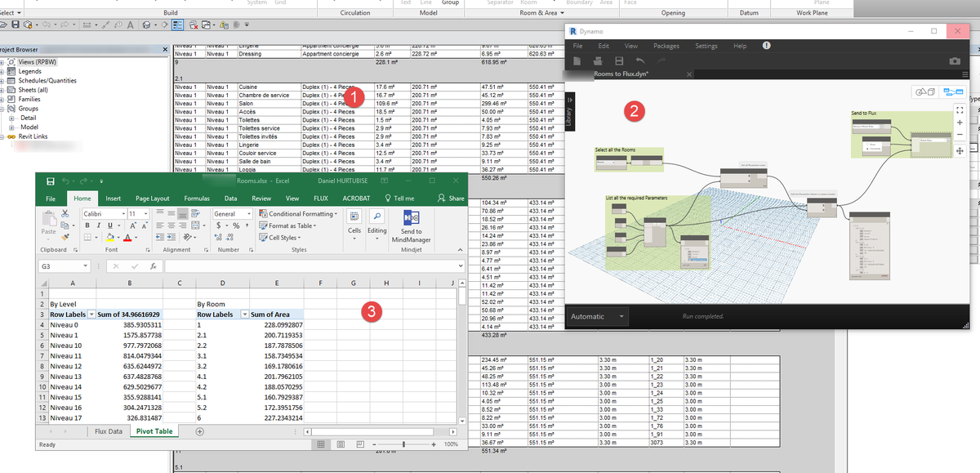
Task: Select Normal view in Excel status bar
Action: (x=321, y=444)
